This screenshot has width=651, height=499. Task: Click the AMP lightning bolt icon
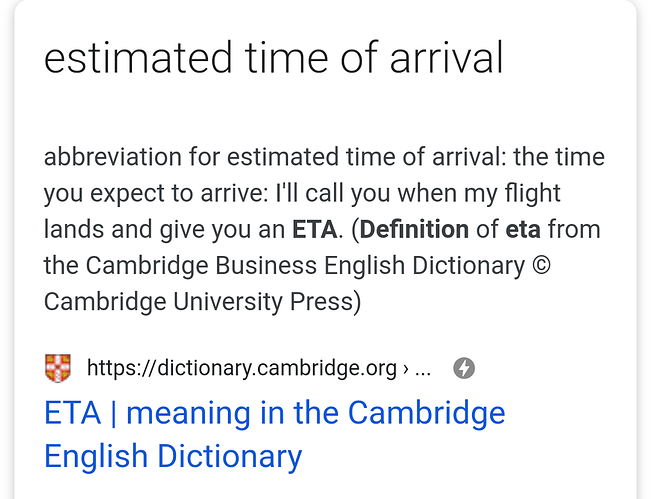[x=464, y=368]
